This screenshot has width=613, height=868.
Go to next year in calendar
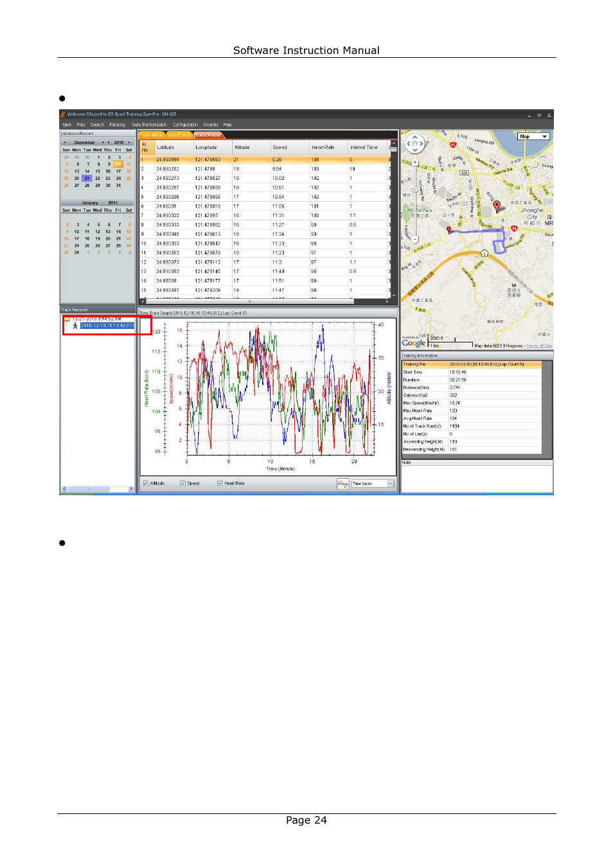130,143
